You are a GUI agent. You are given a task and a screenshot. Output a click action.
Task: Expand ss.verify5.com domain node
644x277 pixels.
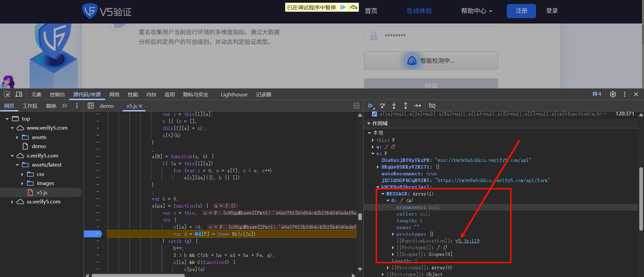pos(12,202)
